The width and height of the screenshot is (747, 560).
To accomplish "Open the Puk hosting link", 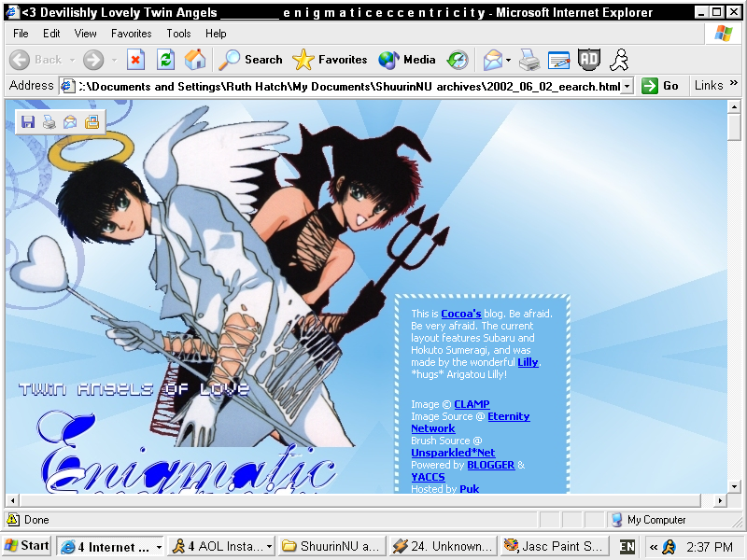I will pos(470,489).
